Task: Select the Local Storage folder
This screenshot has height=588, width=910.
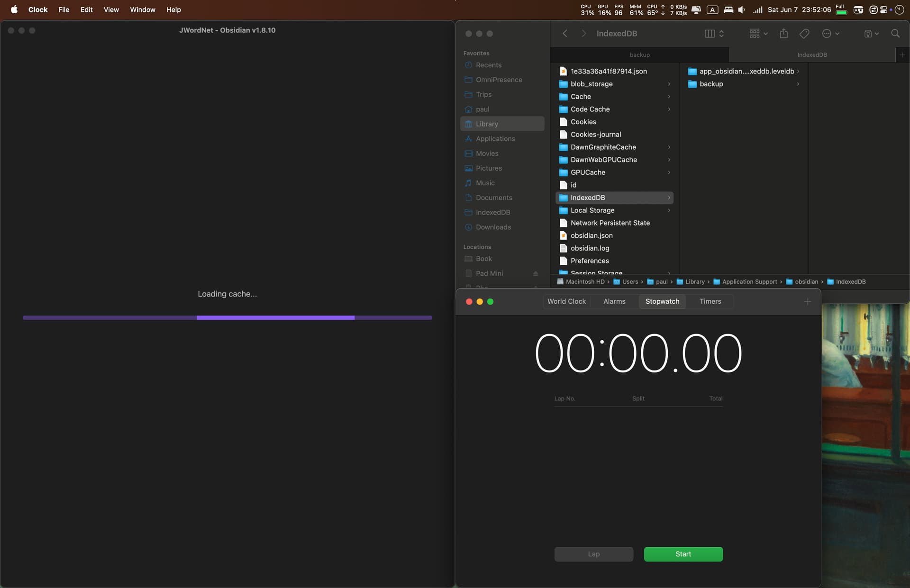Action: (615, 210)
